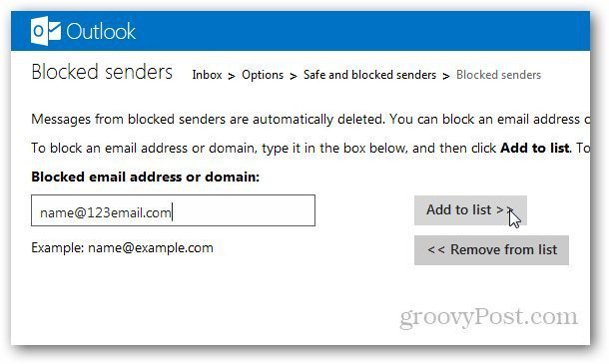Navigate to Safe and blocked senders breadcrumb
The width and height of the screenshot is (609, 364).
[369, 75]
